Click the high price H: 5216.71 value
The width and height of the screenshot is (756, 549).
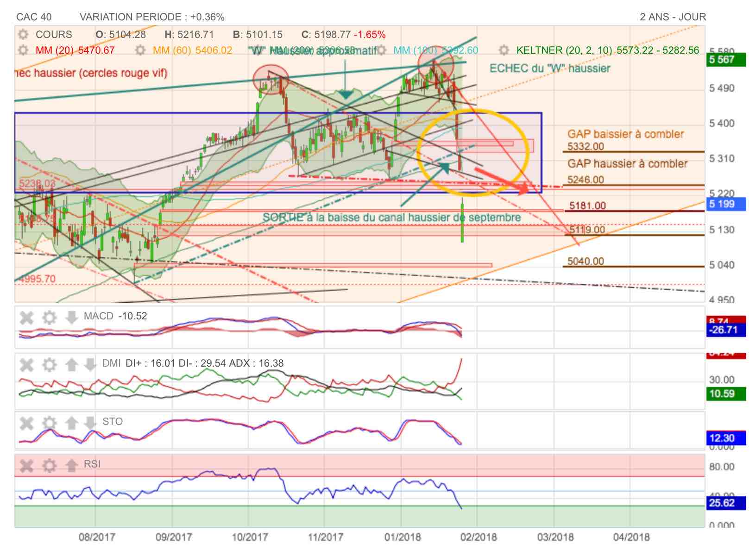point(189,35)
